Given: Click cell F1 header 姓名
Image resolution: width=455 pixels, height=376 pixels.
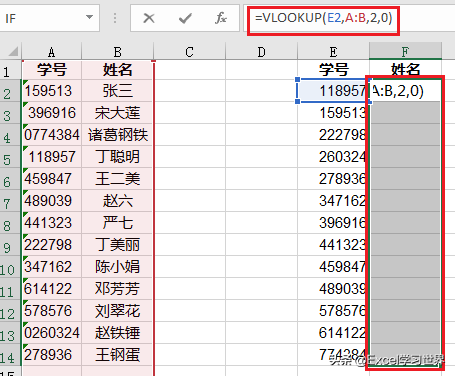Looking at the screenshot, I should pos(405,69).
